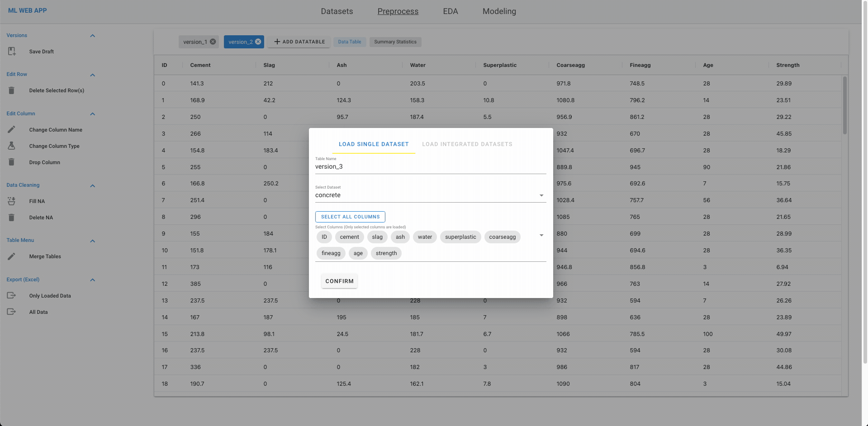Click the Delete Selected Row(s) trash icon
The image size is (868, 426).
coord(11,90)
